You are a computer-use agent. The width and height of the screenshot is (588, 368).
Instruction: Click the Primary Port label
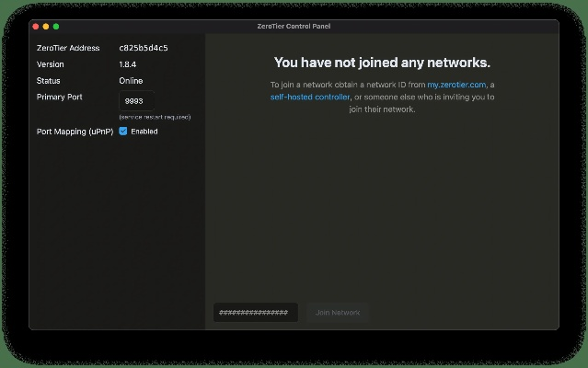[x=60, y=97]
